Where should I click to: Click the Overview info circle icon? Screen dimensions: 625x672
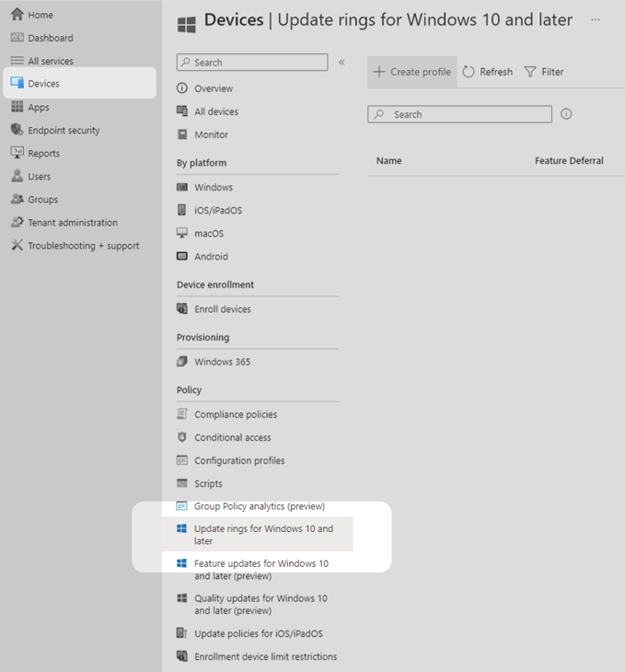pos(182,88)
